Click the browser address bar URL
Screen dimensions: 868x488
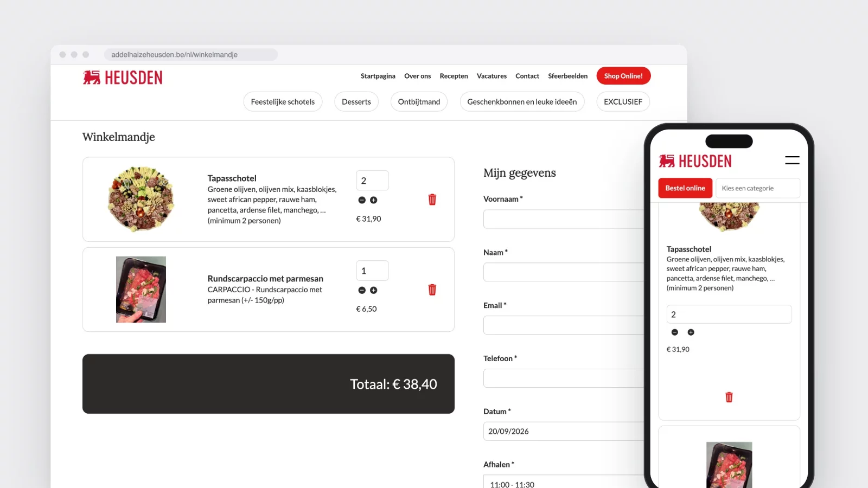pyautogui.click(x=190, y=55)
